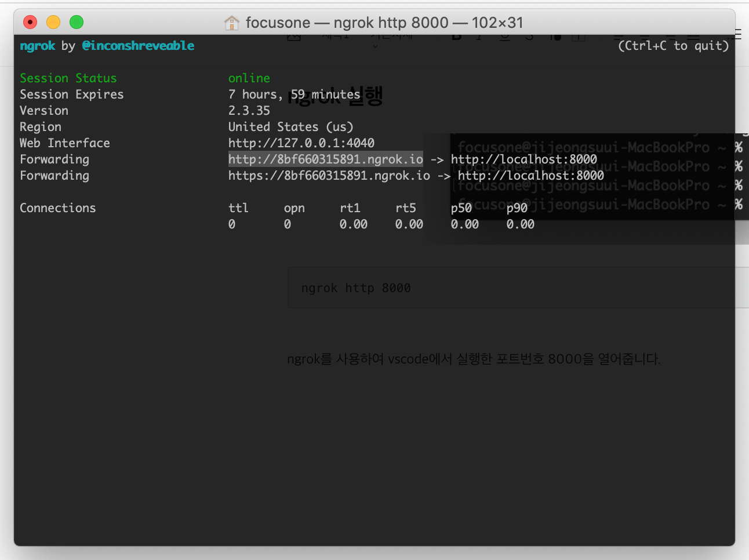Click the green 'online' status value

(249, 78)
